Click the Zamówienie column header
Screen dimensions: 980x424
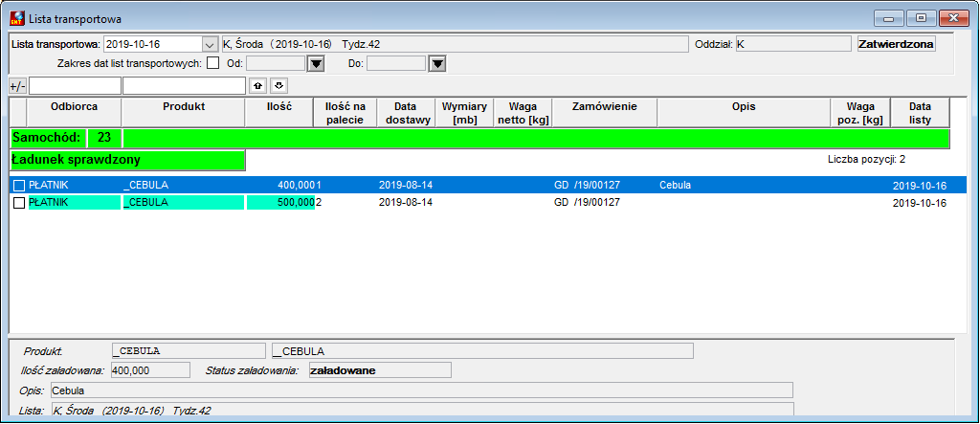pyautogui.click(x=605, y=113)
